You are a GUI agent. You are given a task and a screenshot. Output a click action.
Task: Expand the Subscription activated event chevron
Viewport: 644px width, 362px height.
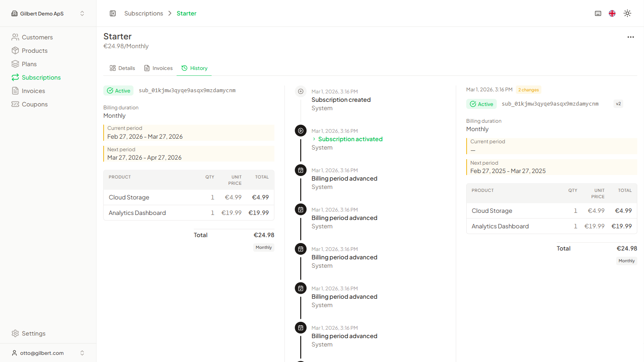point(314,139)
